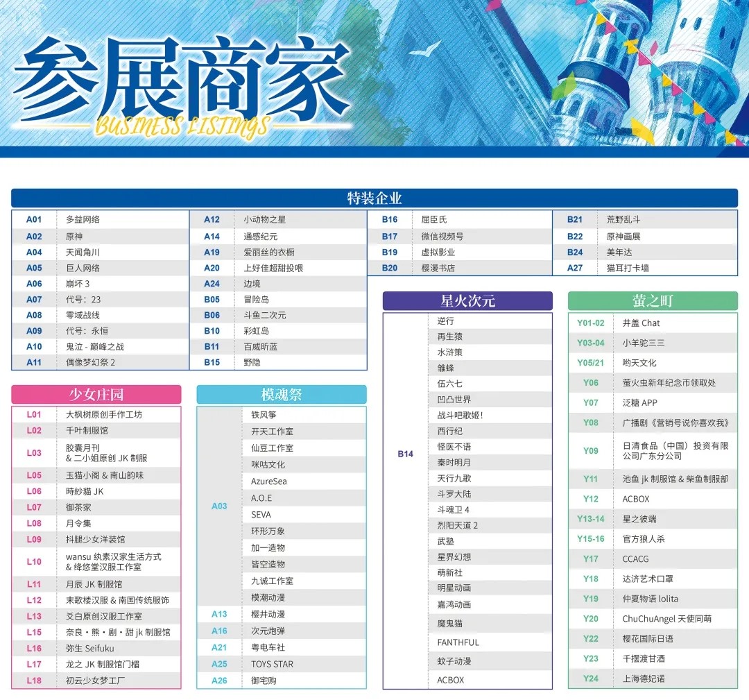Click 零域战线 exhibitor name
Screen dimensions: 749x700
(x=83, y=316)
